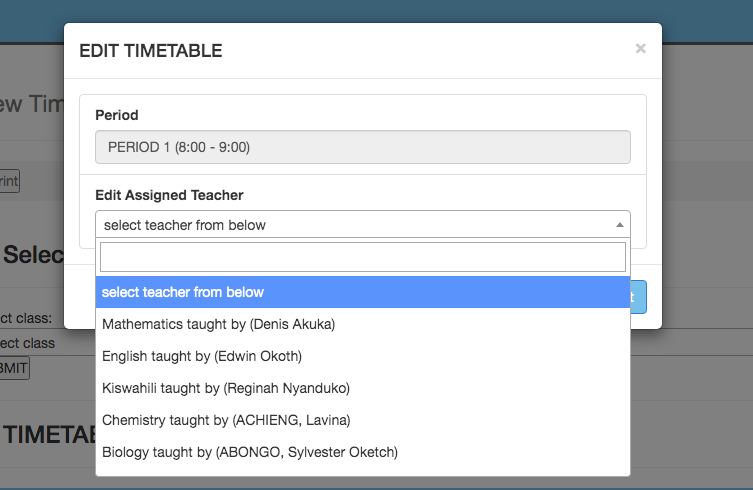Click the Edit Assigned Teacher label

(x=169, y=195)
